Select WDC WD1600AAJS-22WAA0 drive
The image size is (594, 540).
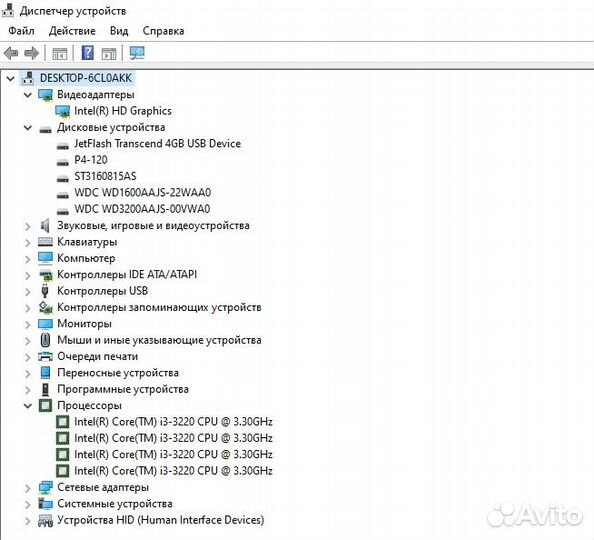pyautogui.click(x=142, y=193)
